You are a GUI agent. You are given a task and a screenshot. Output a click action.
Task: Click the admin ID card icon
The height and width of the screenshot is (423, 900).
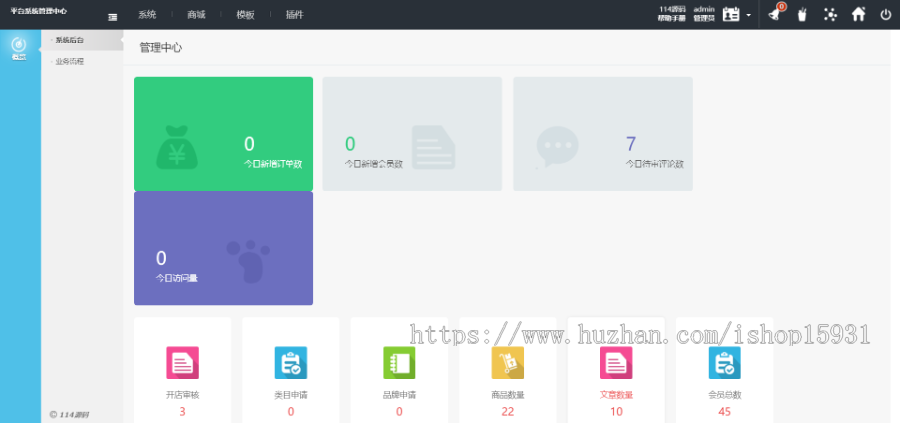(731, 15)
